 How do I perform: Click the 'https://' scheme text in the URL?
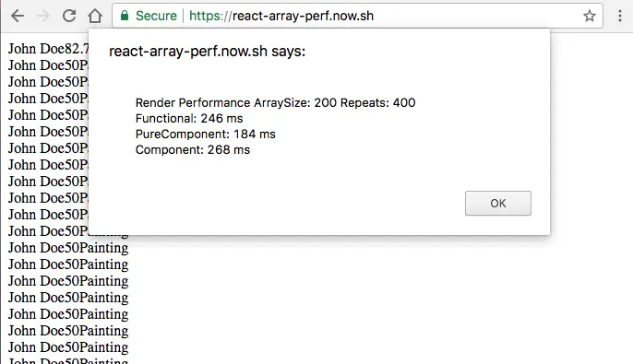click(210, 16)
